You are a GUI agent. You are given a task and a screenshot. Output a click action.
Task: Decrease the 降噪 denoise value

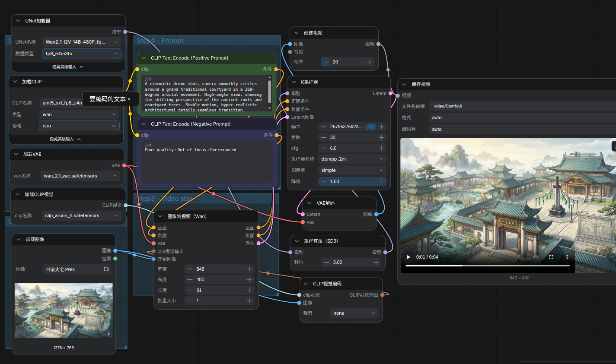[323, 181]
